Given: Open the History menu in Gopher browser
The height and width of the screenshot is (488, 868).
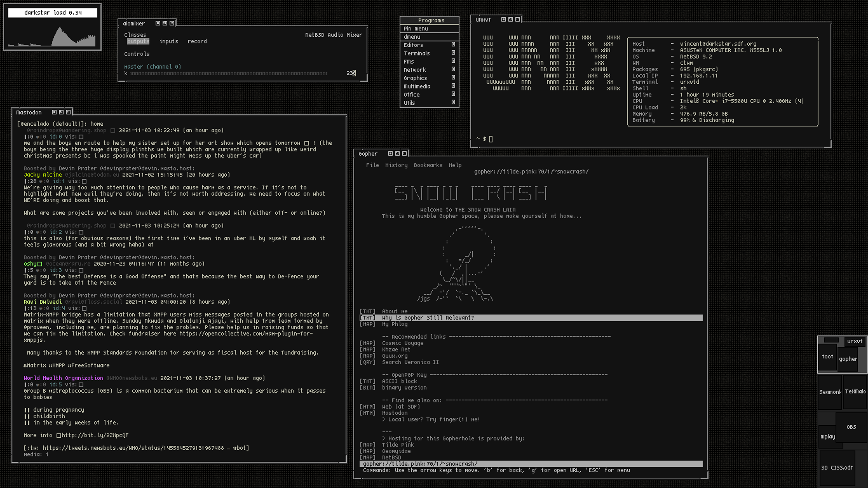Looking at the screenshot, I should coord(396,165).
